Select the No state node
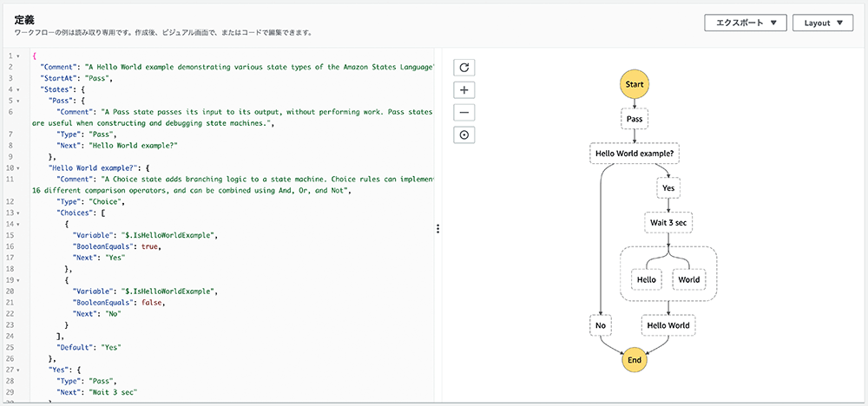868x406 pixels. click(601, 325)
